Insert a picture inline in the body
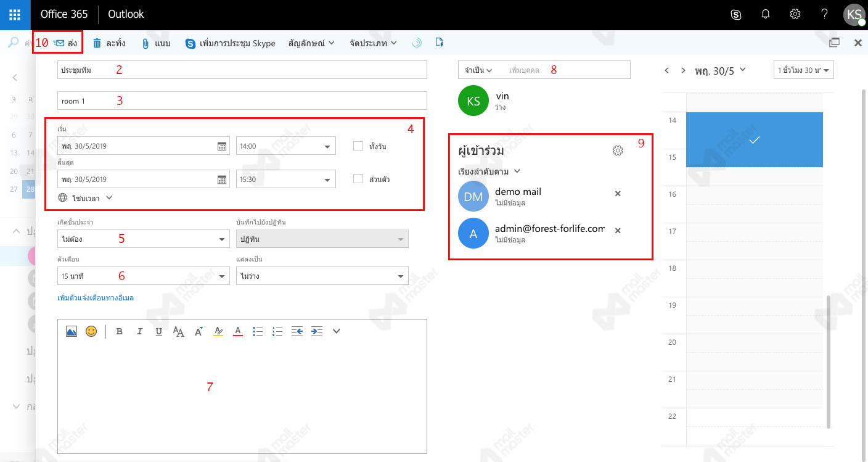 click(x=72, y=331)
